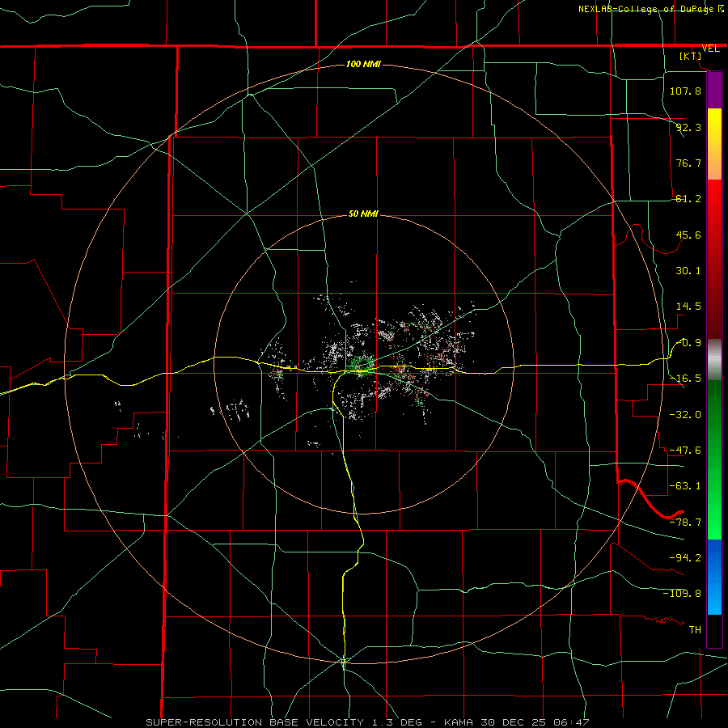Screen dimensions: 728x728
Task: Click the -47.6 legend value
Action: tap(685, 451)
